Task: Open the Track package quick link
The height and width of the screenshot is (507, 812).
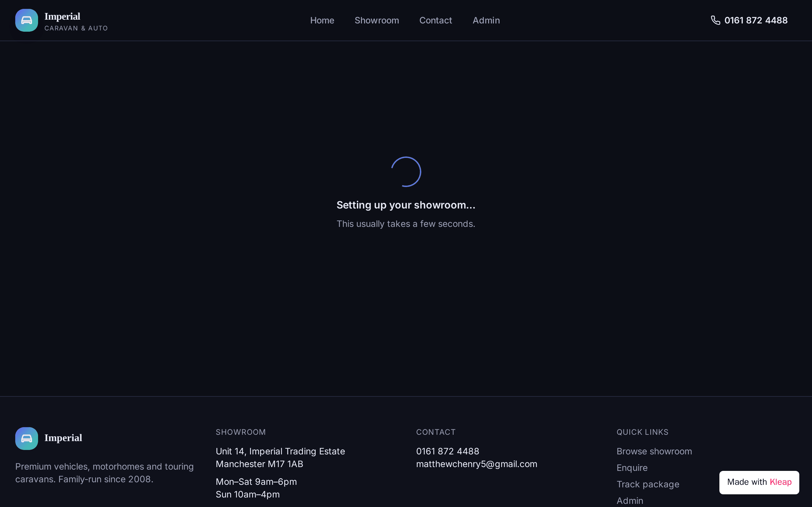Action: [648, 484]
